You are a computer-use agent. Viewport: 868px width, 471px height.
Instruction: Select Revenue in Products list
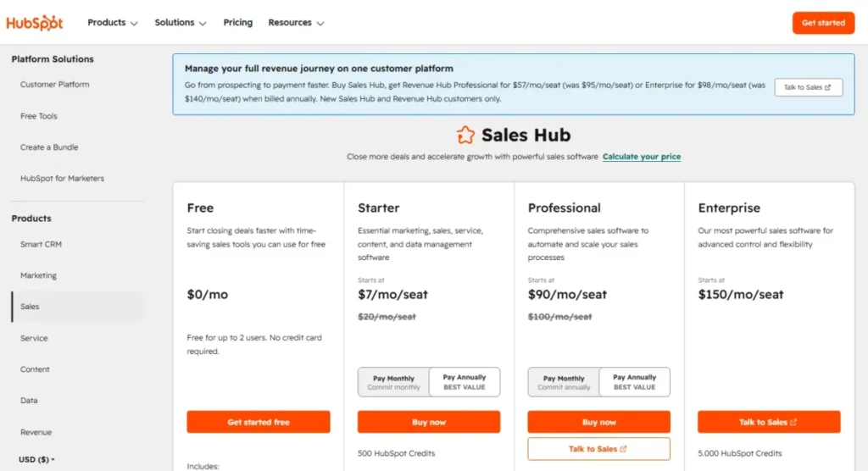pos(36,432)
